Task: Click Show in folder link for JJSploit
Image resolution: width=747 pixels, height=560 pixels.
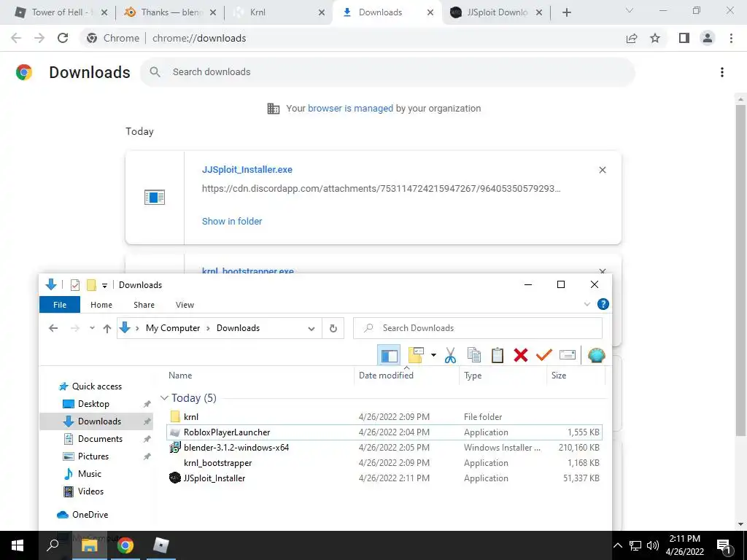Action: point(232,221)
